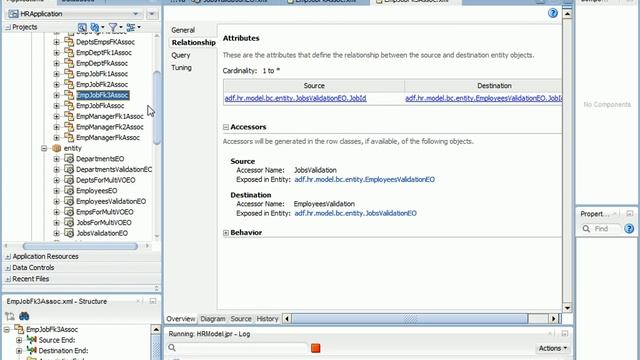Click the Log panel search field
This screenshot has height=360, width=640.
[242, 348]
